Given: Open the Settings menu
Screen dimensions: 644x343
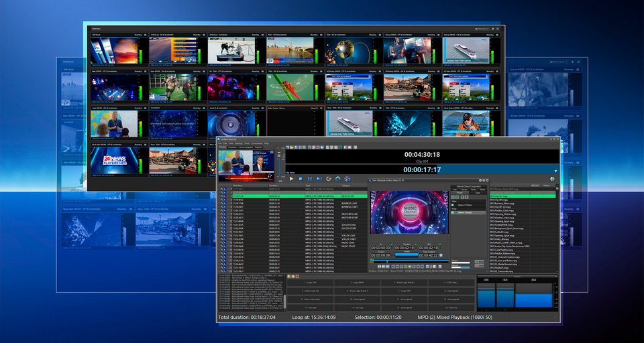Looking at the screenshot, I should (239, 143).
